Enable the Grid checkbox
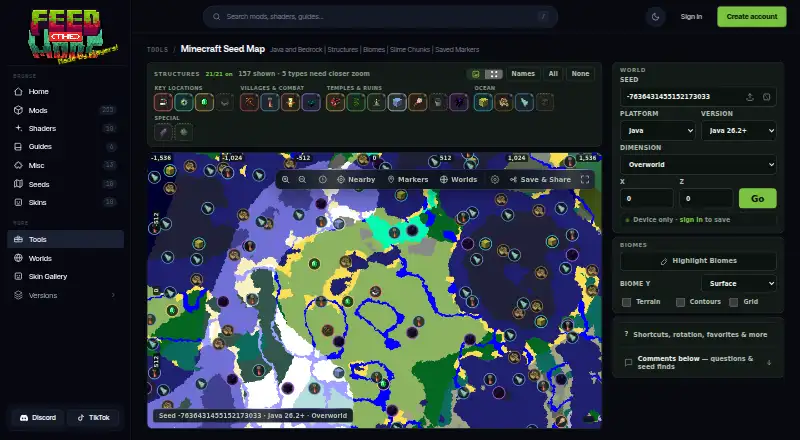 734,302
